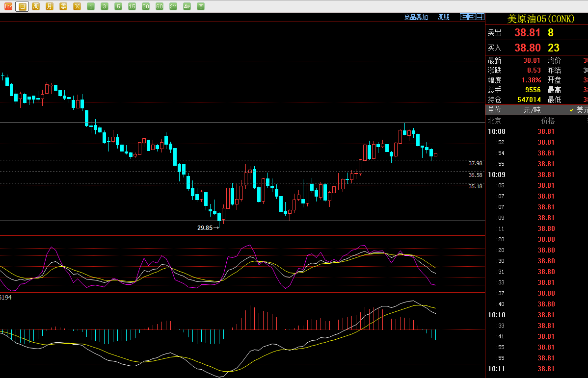Screen dimensions: 588x378
Task: Switch to the 4hr chart period
Action: 187,6
